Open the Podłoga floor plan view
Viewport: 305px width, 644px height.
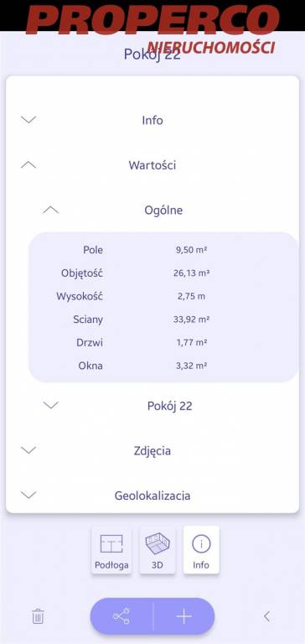tap(111, 550)
